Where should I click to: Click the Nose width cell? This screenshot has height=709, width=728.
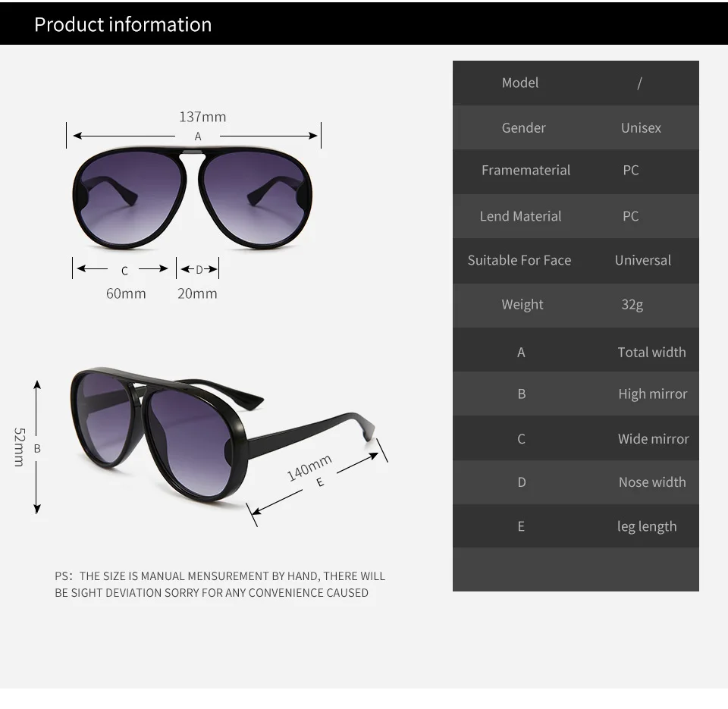click(x=652, y=482)
